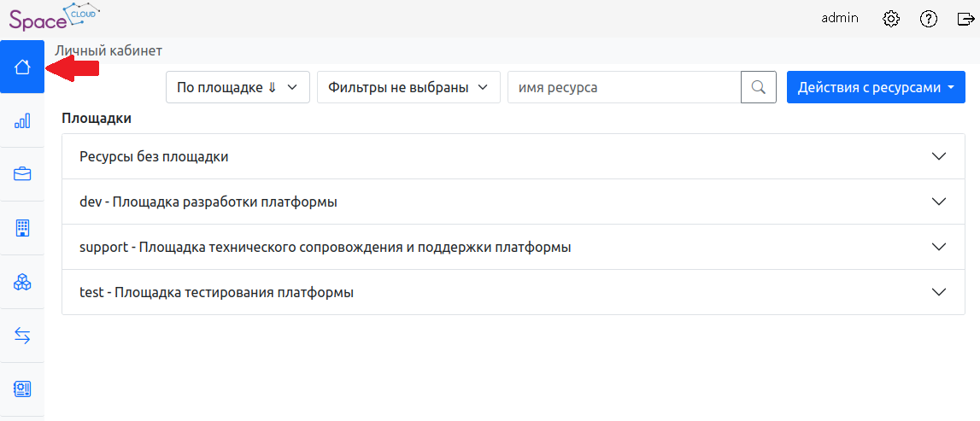Open the bar chart statistics section

pyautogui.click(x=22, y=121)
